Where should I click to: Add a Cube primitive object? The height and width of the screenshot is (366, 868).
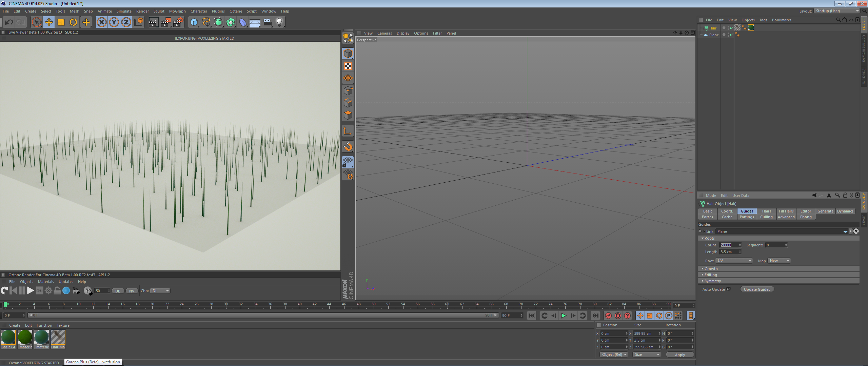click(x=194, y=22)
